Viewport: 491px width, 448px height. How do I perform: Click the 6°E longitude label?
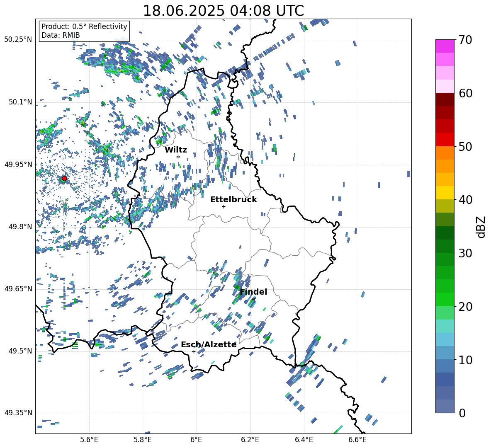tap(196, 440)
